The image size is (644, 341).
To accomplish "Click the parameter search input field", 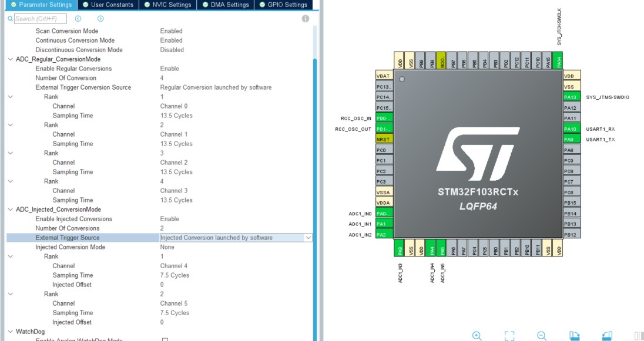I will pos(40,18).
